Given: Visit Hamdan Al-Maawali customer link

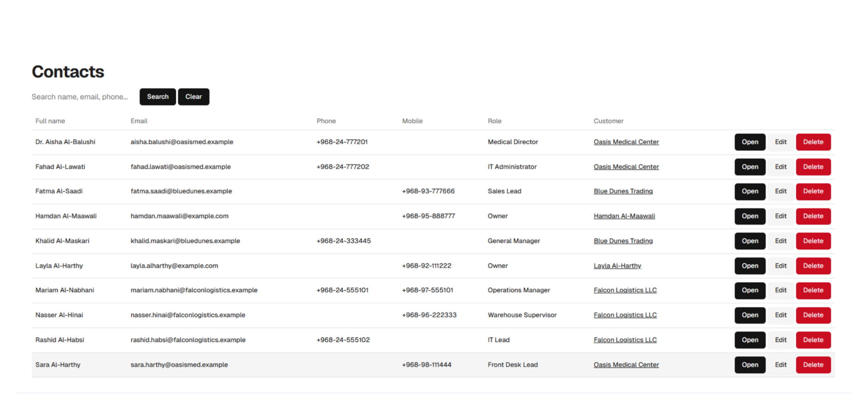Looking at the screenshot, I should click(624, 216).
